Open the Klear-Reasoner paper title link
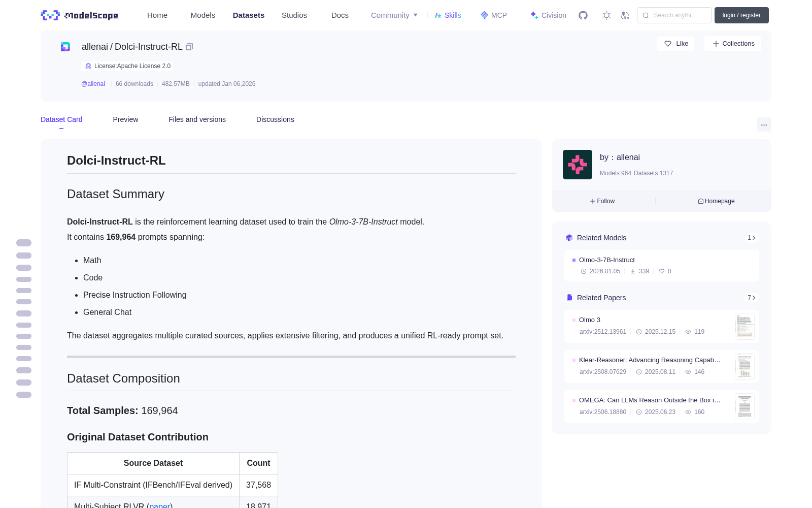The width and height of the screenshot is (812, 508). point(650,360)
